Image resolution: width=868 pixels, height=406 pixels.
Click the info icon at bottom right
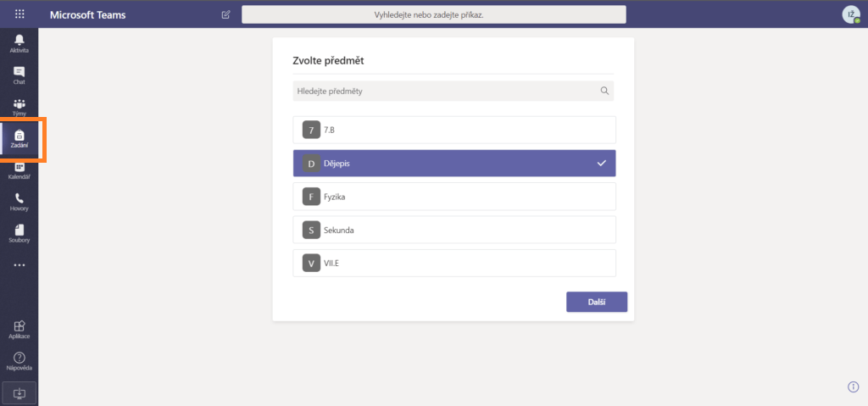tap(854, 387)
